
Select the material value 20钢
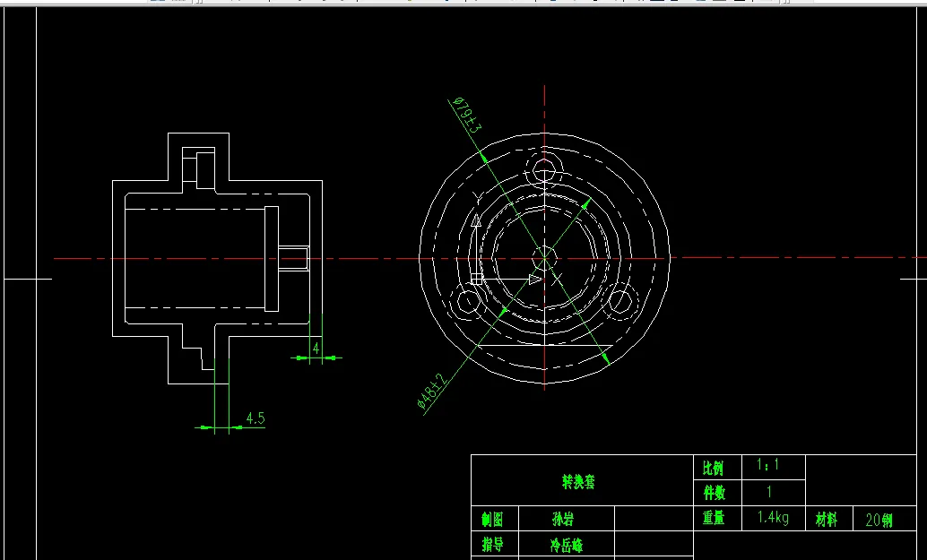(x=879, y=521)
